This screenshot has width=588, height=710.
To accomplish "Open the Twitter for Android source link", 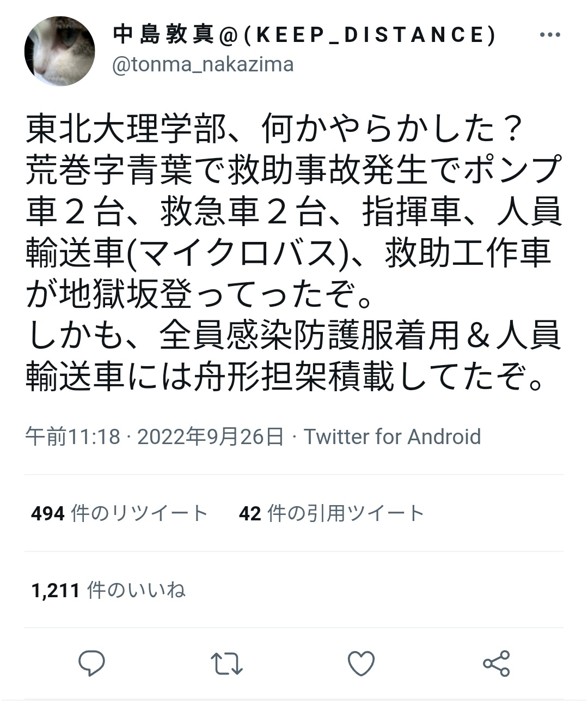I will [x=392, y=436].
